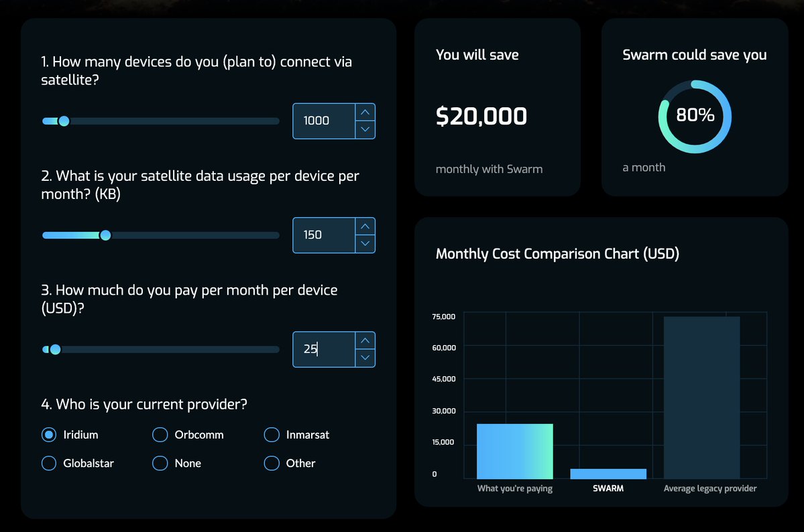Select Iridium as current provider
The height and width of the screenshot is (532, 804).
pos(49,435)
